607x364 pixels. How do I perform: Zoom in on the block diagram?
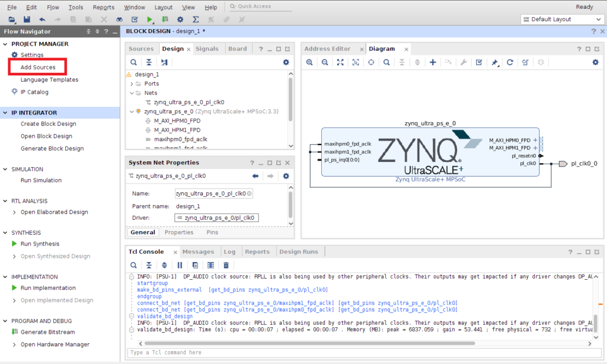(309, 62)
